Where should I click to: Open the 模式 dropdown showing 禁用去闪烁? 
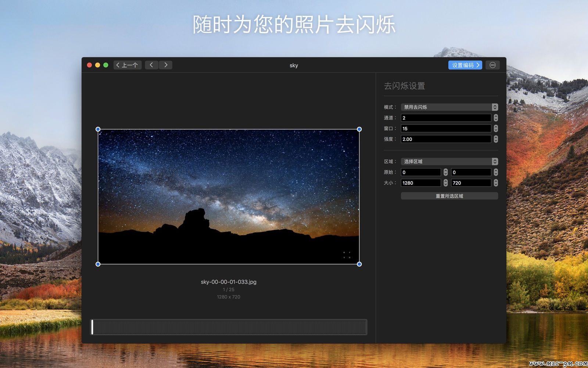[449, 107]
